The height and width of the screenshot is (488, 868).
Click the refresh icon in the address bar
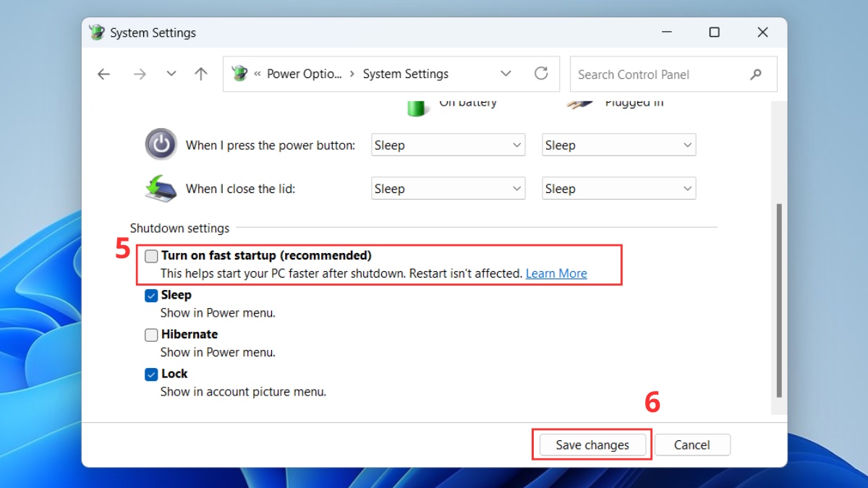[541, 74]
